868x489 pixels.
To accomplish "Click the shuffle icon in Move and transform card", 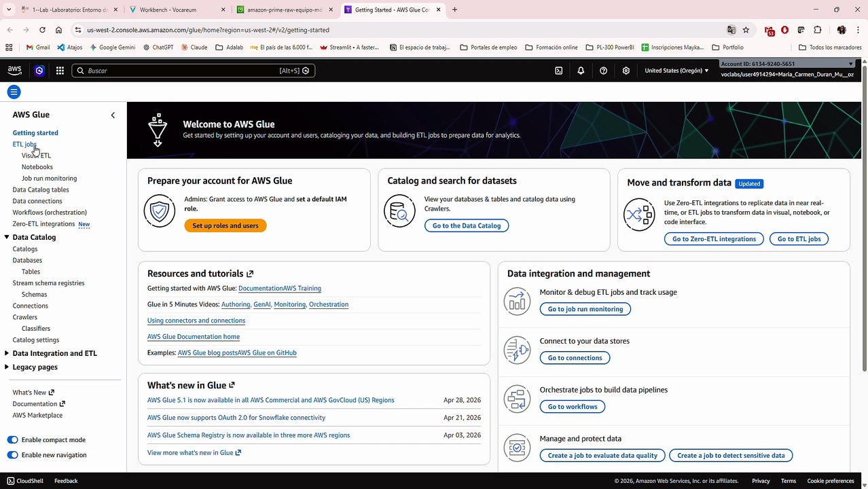I will (639, 215).
